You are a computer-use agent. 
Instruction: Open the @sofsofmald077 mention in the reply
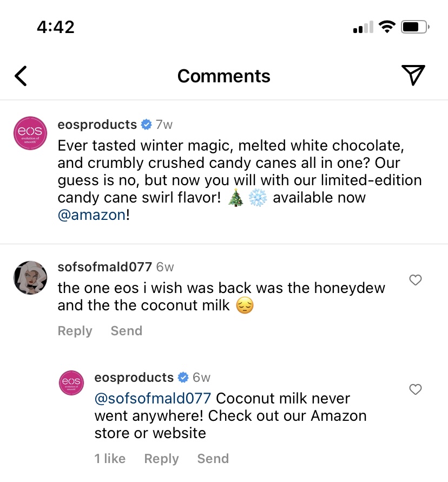tap(153, 399)
